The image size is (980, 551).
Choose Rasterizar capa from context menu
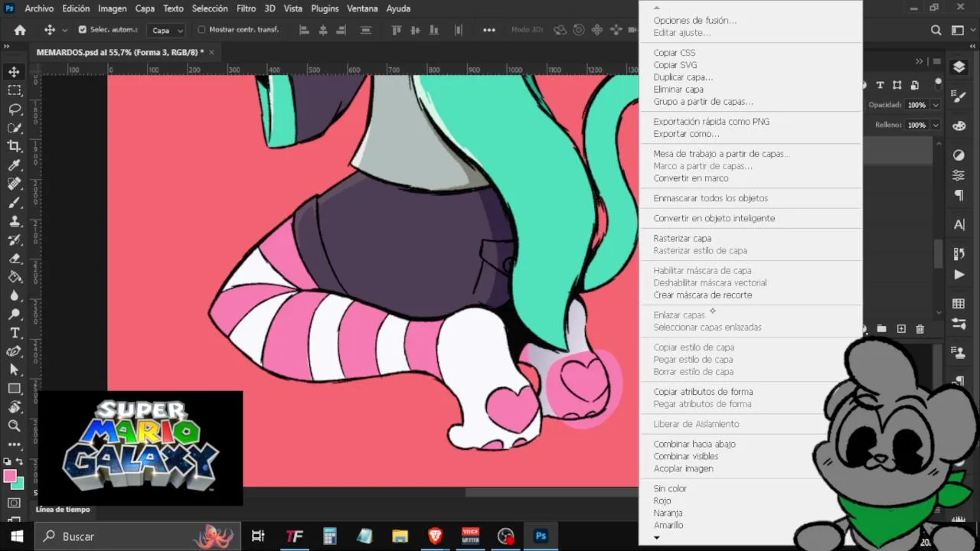coord(682,238)
